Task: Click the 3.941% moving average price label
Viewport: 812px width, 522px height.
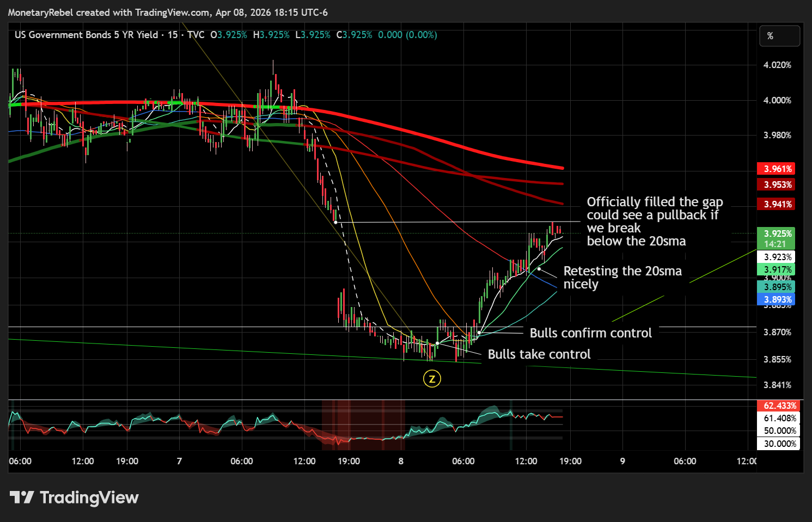Action: coord(776,204)
